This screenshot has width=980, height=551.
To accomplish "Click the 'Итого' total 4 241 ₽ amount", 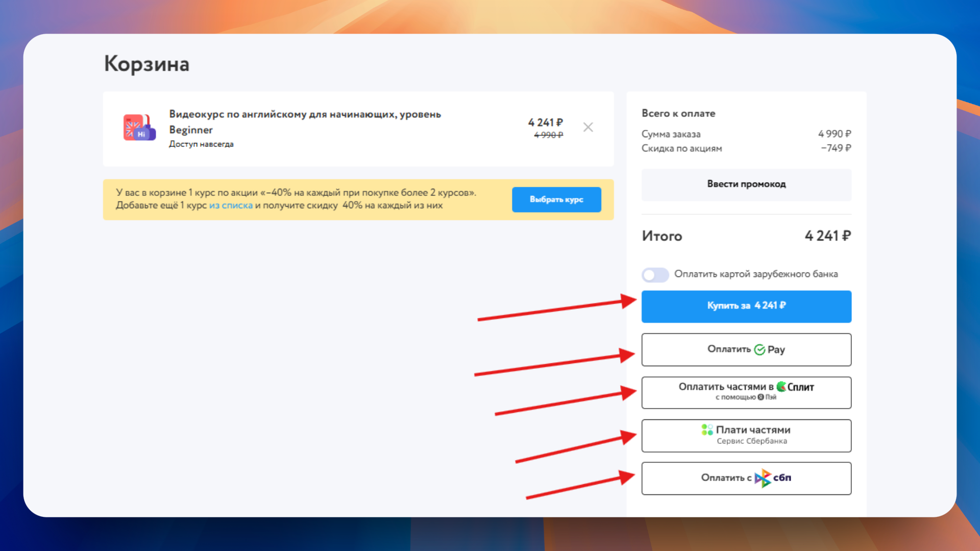I will (x=827, y=236).
